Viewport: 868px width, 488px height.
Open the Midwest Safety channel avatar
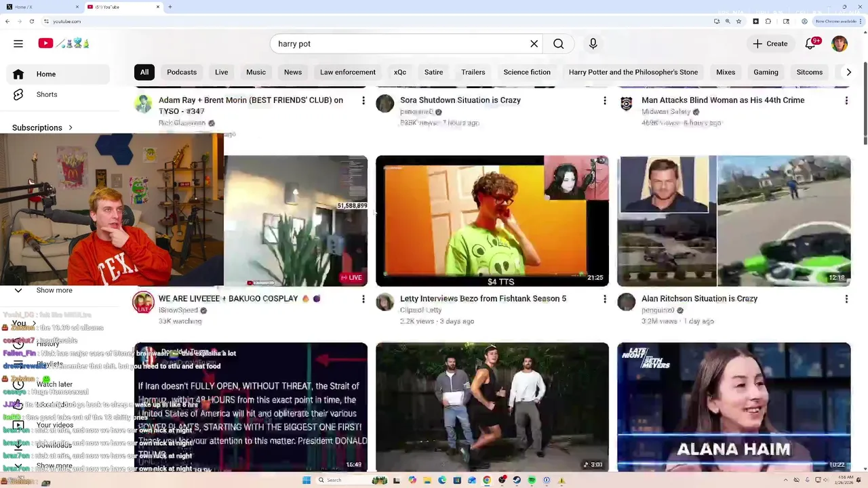click(627, 104)
